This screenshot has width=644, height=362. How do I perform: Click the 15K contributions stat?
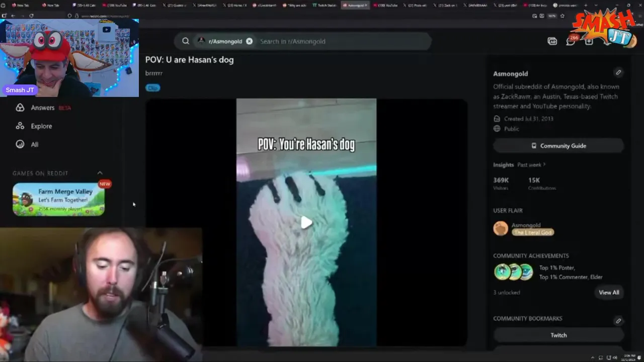click(x=541, y=183)
